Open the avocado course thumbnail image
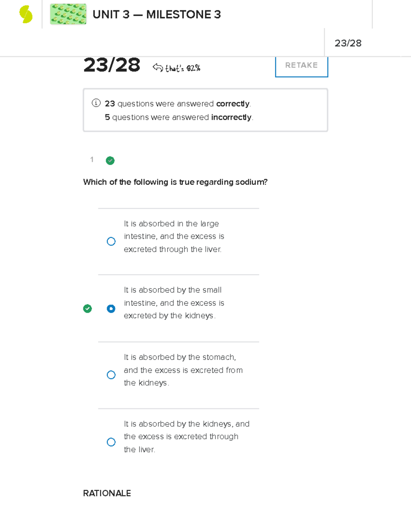This screenshot has height=532, width=411. pyautogui.click(x=68, y=14)
